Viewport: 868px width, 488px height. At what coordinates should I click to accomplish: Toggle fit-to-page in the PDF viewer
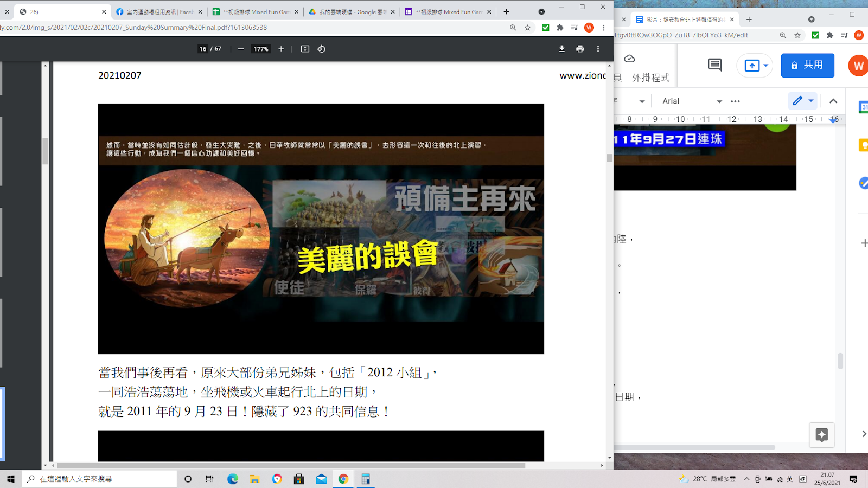305,49
